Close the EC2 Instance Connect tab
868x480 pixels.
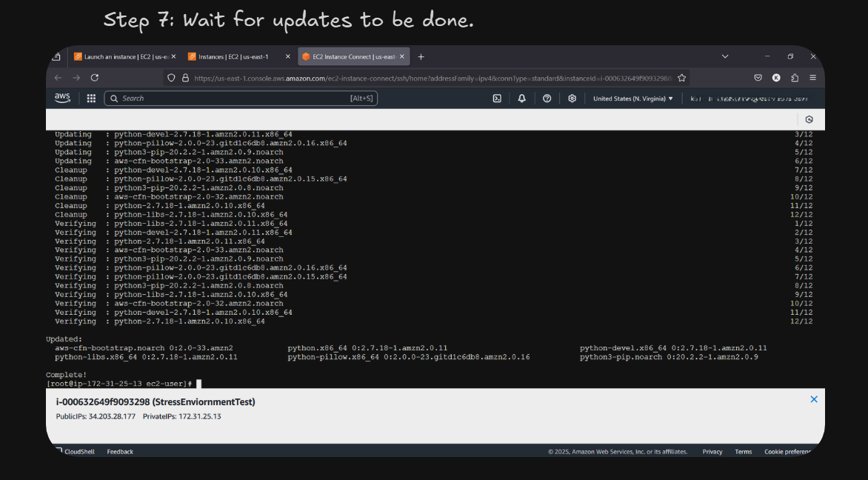(x=402, y=56)
